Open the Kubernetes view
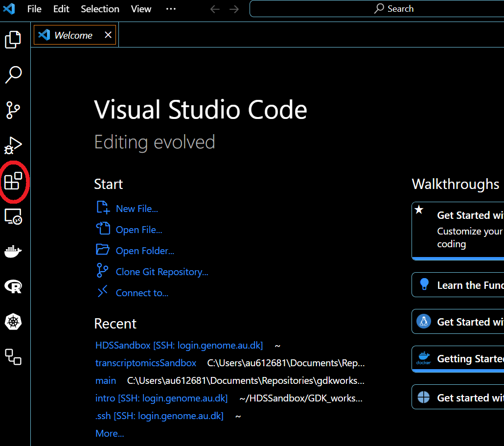The width and height of the screenshot is (504, 446). point(13,322)
